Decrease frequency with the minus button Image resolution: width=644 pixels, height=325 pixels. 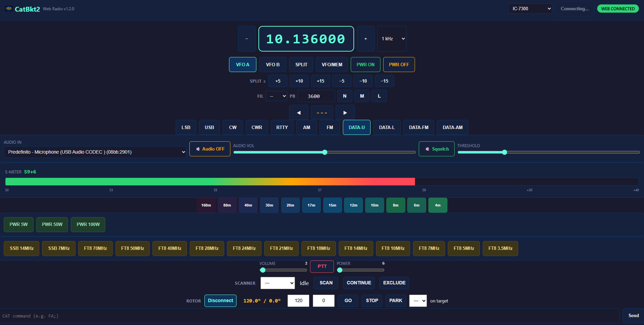click(247, 39)
